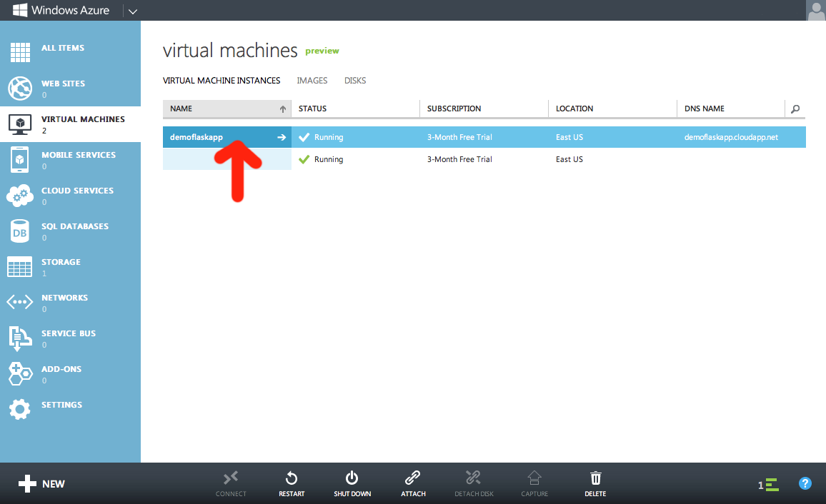Open Networks arrows icon
This screenshot has width=826, height=504.
tap(20, 302)
